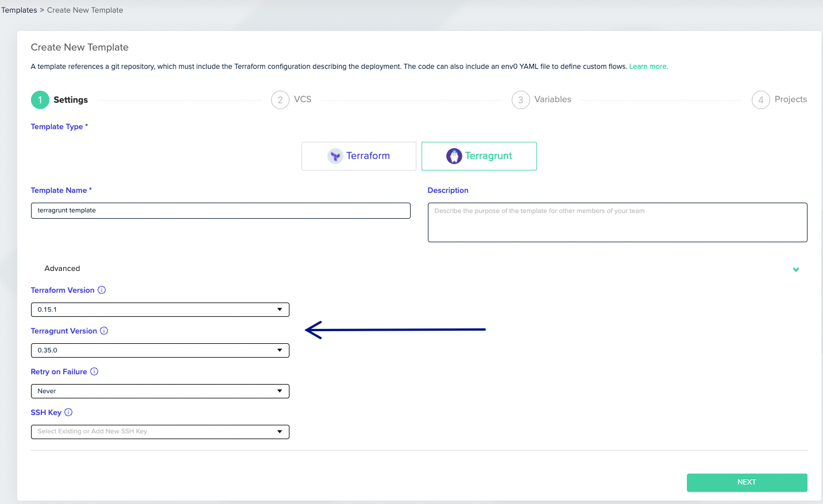Click the NEXT button
The height and width of the screenshot is (504, 823).
point(747,483)
